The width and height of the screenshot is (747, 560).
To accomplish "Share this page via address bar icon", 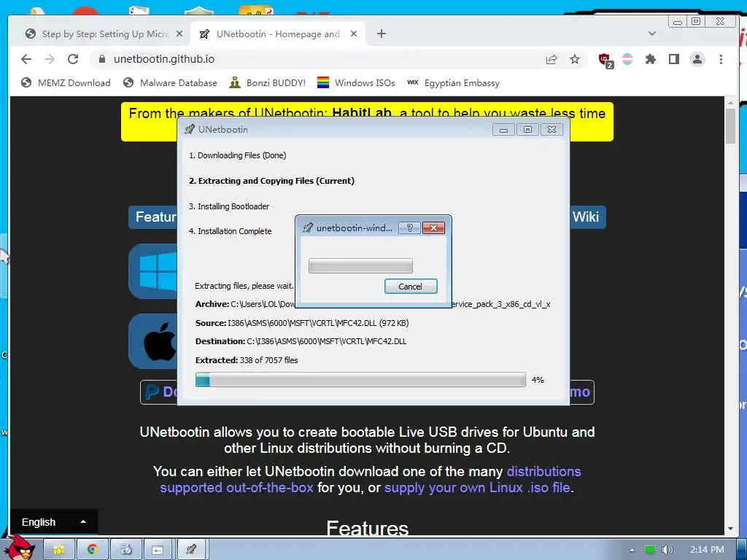I will [551, 59].
